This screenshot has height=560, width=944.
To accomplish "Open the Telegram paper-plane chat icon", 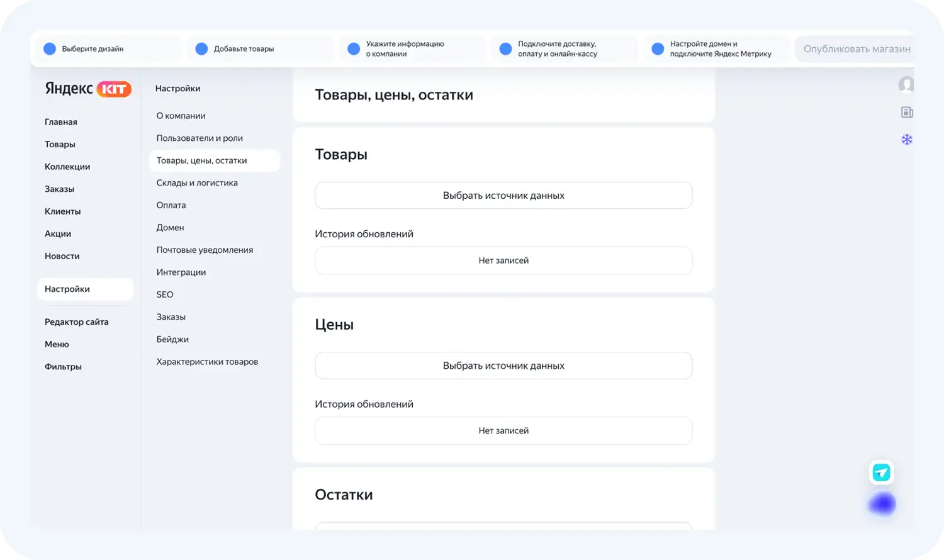I will click(x=882, y=472).
